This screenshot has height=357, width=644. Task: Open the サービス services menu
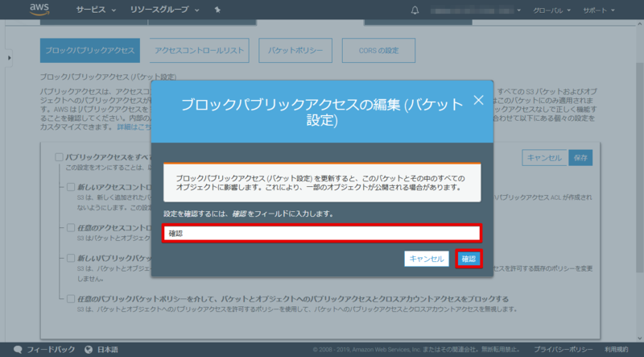point(96,10)
